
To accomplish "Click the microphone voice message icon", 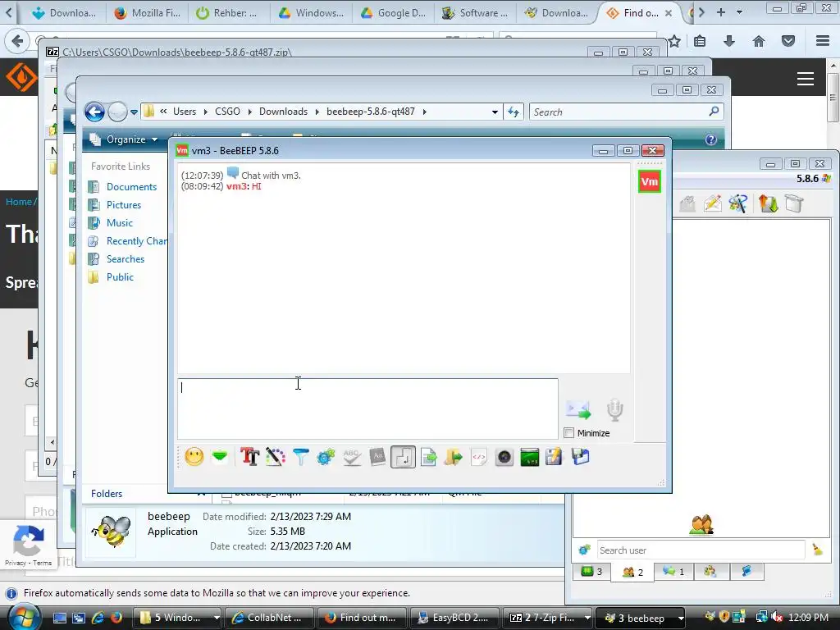I will [614, 410].
